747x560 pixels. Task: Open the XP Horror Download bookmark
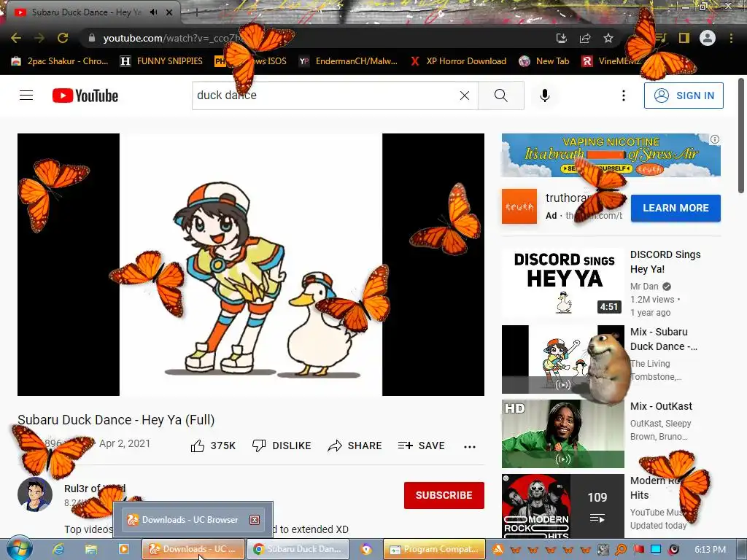459,61
